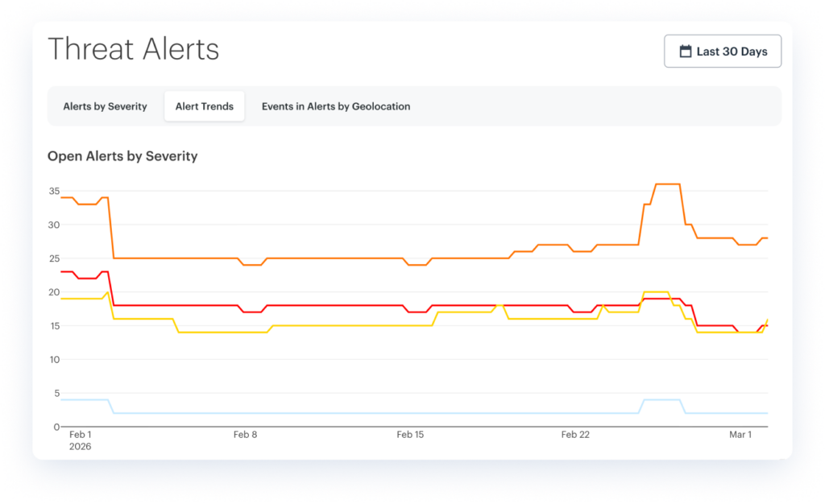Click the light blue line's bump after Feb 22

(661, 399)
